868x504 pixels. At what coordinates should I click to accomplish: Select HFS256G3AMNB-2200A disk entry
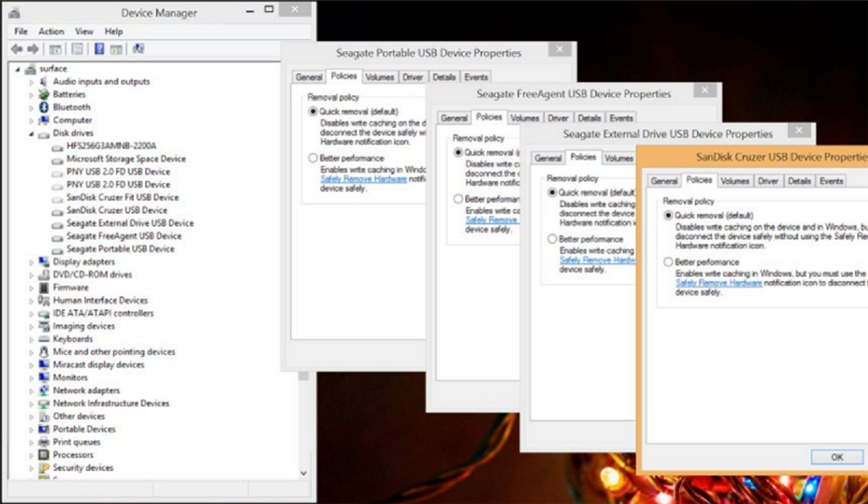[111, 146]
